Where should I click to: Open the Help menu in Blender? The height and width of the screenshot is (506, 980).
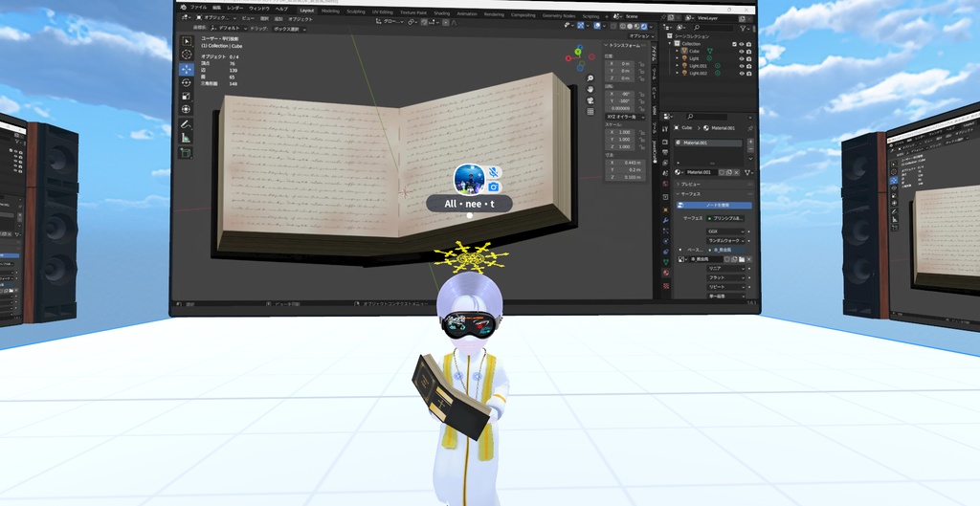click(x=281, y=9)
